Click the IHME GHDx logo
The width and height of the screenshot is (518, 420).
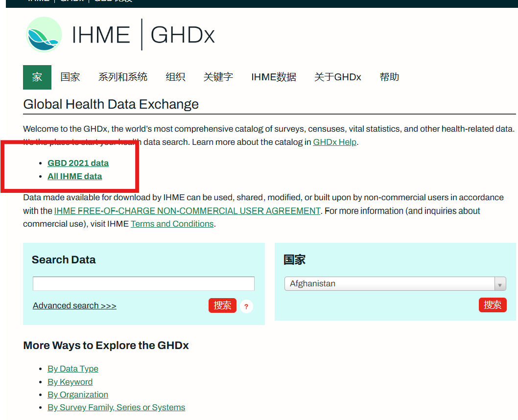[120, 35]
